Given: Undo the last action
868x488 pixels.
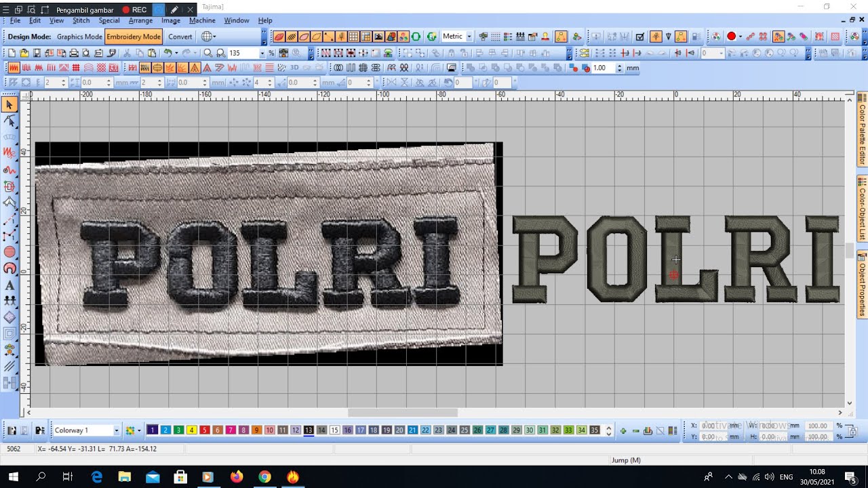Looking at the screenshot, I should (x=167, y=52).
